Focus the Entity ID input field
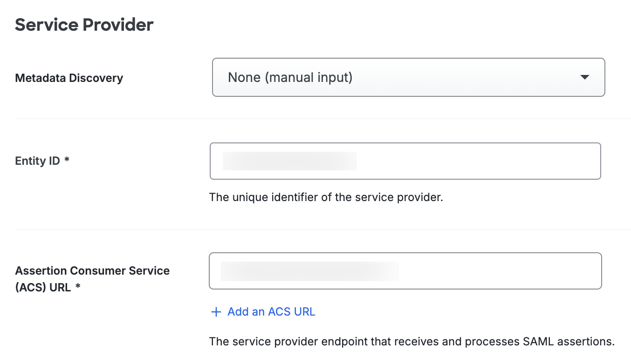 [x=405, y=161]
